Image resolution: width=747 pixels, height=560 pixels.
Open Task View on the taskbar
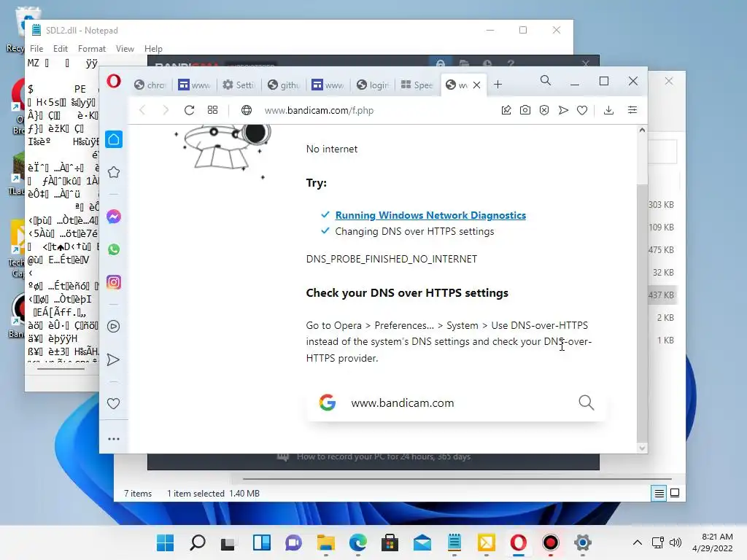(x=228, y=542)
